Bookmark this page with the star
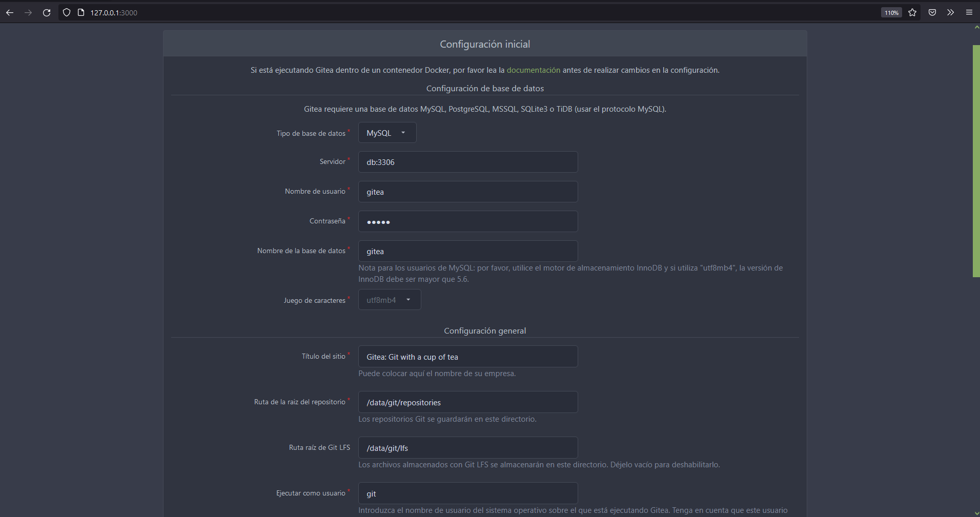Image resolution: width=980 pixels, height=517 pixels. point(912,12)
